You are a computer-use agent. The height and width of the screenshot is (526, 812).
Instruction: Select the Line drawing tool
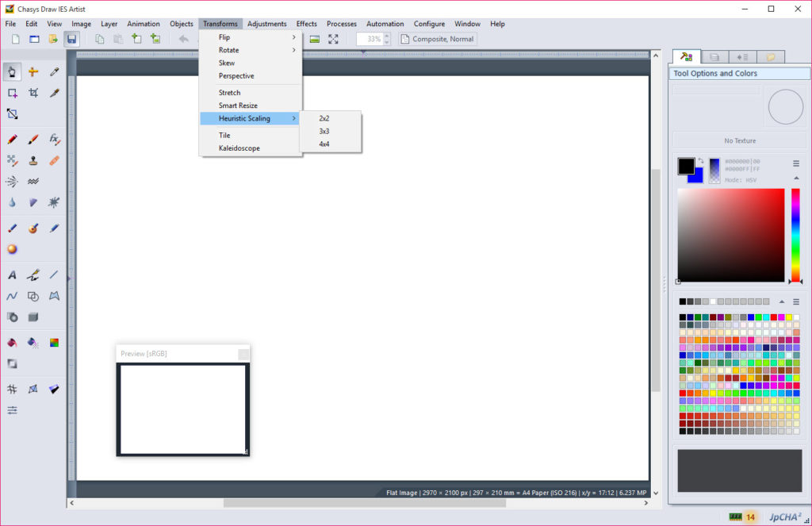[54, 275]
